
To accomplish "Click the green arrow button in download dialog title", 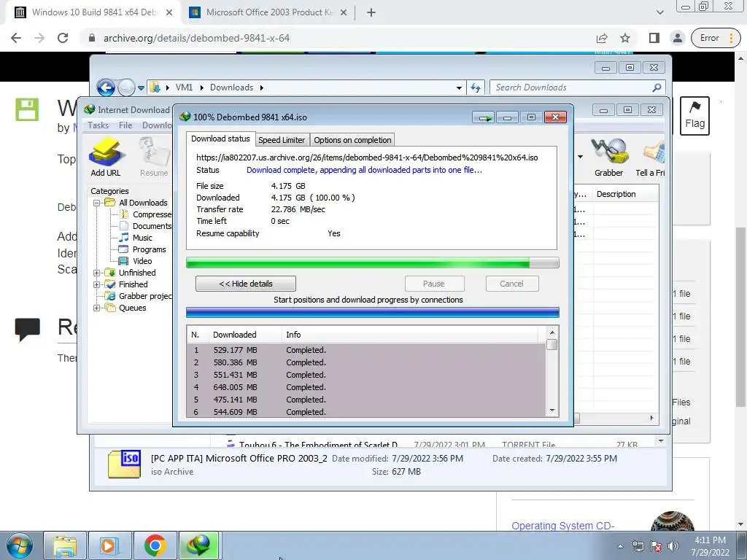I will (x=484, y=117).
